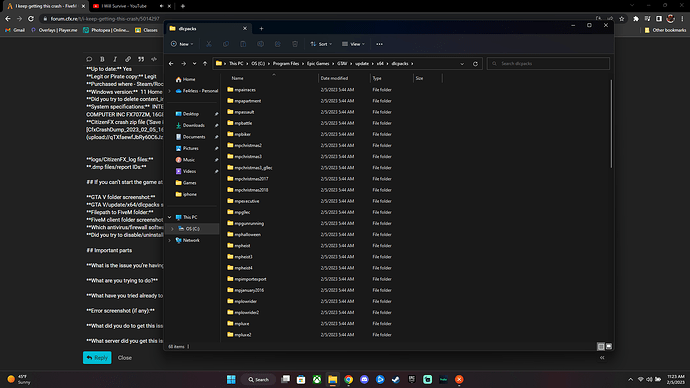Open recent locations chevron in Explorer
This screenshot has height=388, width=690.
click(x=195, y=64)
